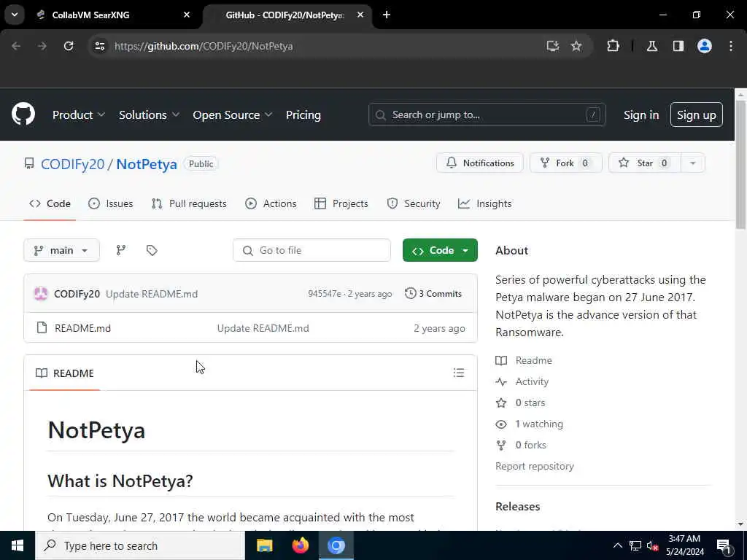Expand the Product menu

tap(79, 114)
